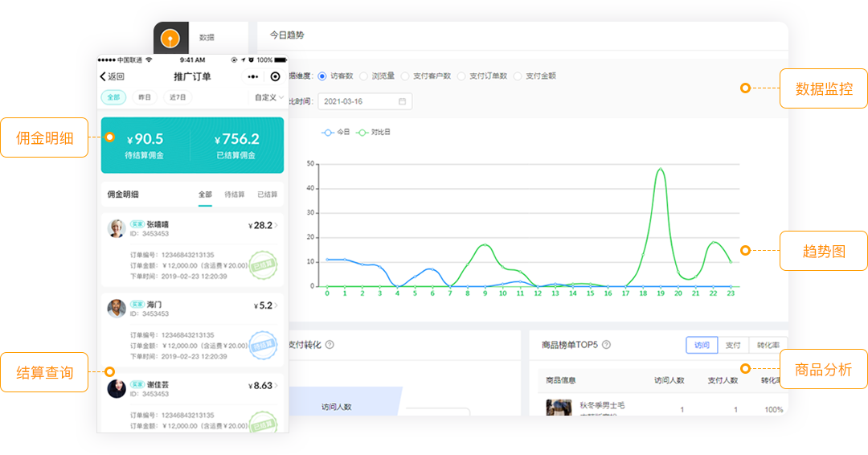The height and width of the screenshot is (455, 868).
Task: Click the back arrow labeled 返回
Action: point(112,77)
